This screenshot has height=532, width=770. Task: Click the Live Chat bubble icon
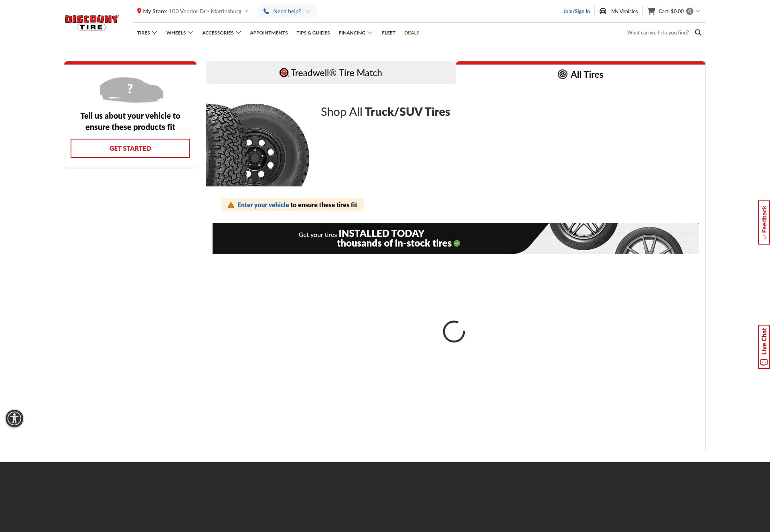764,362
